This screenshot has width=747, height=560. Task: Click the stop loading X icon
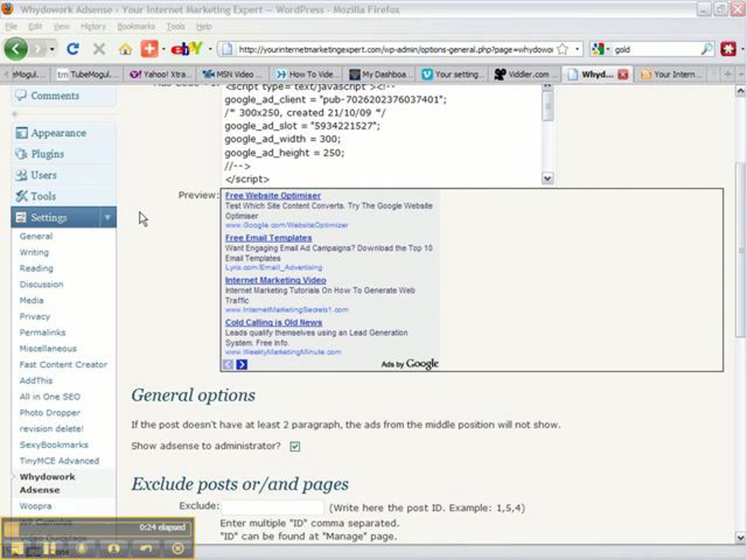coord(99,49)
